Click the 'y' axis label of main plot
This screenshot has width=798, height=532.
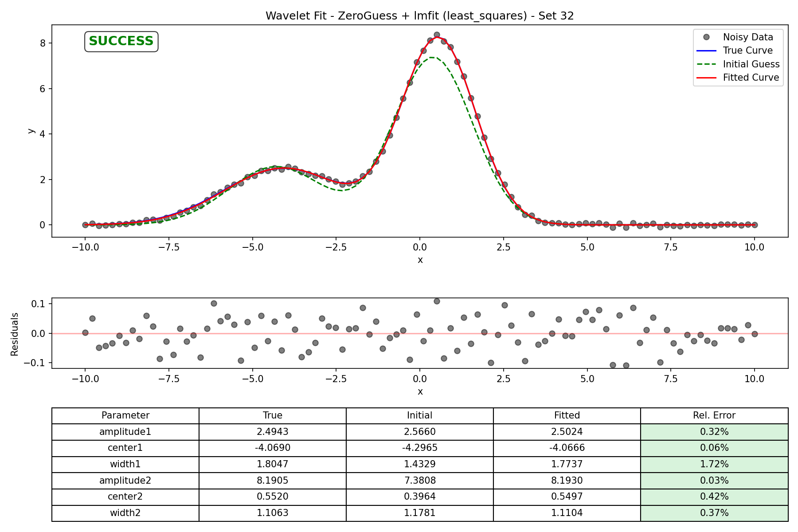[x=31, y=131]
